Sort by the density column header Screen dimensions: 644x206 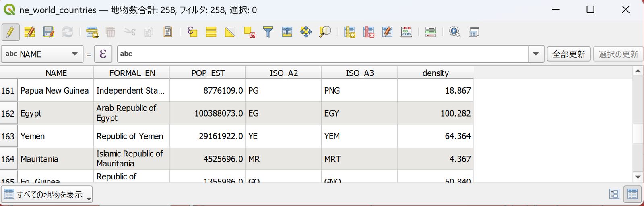(x=436, y=73)
